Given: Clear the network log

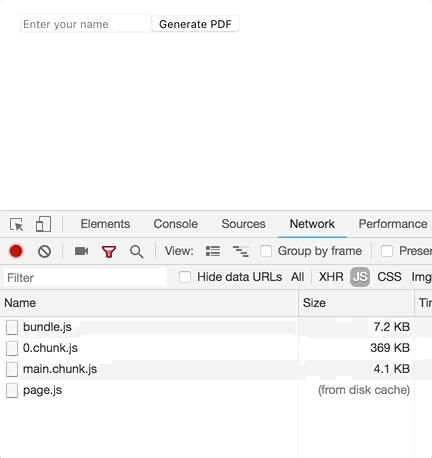Looking at the screenshot, I should (44, 251).
